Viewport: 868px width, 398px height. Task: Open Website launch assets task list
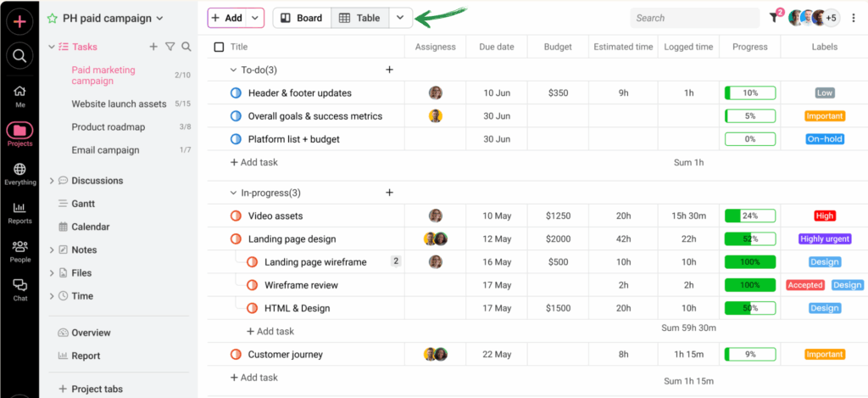tap(119, 104)
